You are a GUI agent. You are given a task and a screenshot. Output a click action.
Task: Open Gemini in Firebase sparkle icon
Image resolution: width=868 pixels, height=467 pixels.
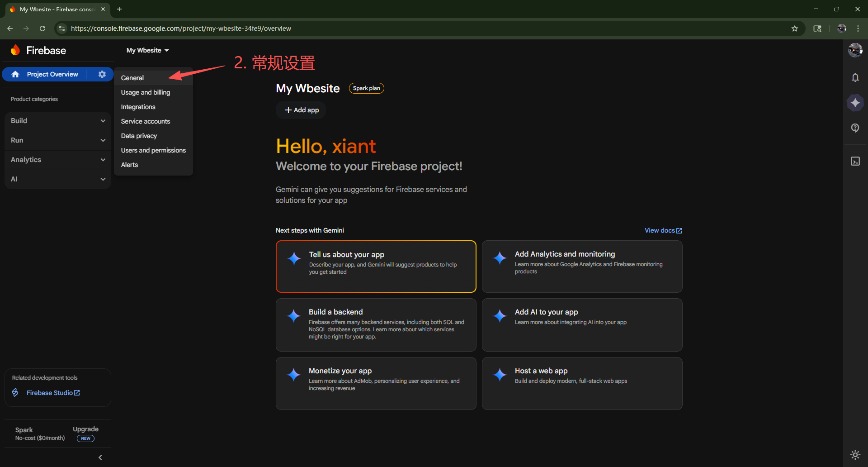click(855, 103)
